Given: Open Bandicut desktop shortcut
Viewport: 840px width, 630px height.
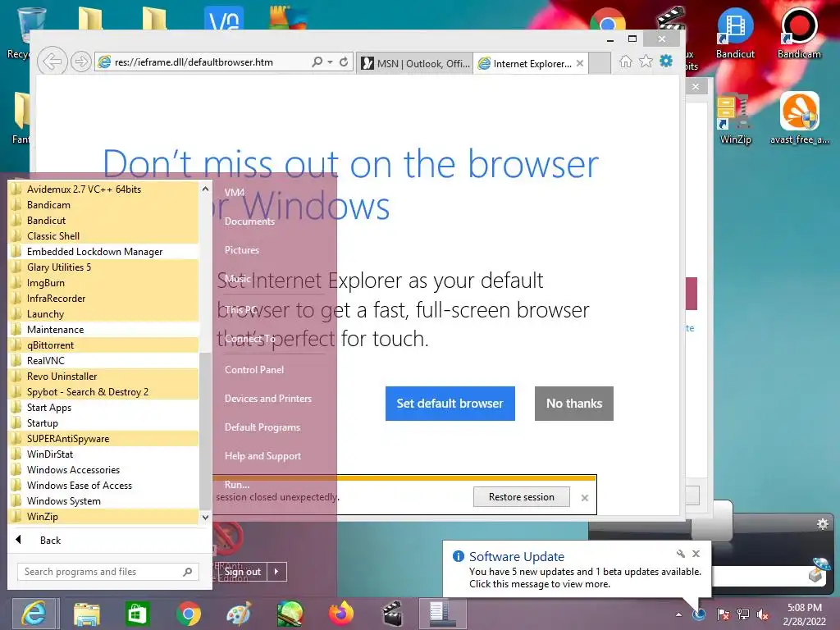Looking at the screenshot, I should point(735,33).
